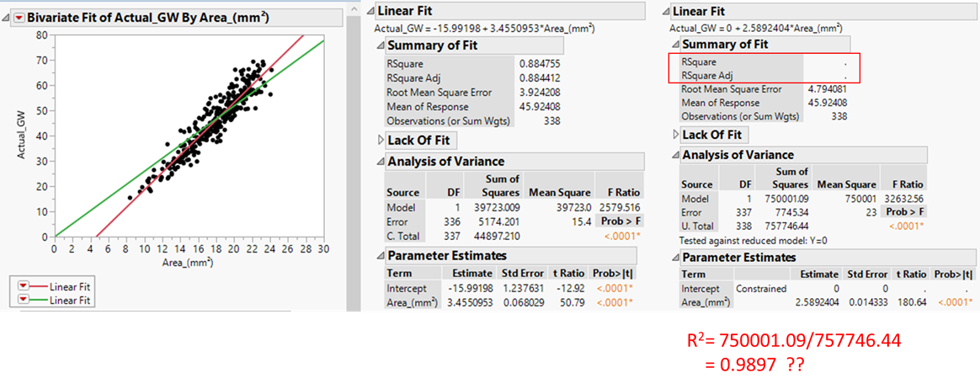This screenshot has width=980, height=389.
Task: Click Area t Ratio 180.64
Action: point(913,303)
